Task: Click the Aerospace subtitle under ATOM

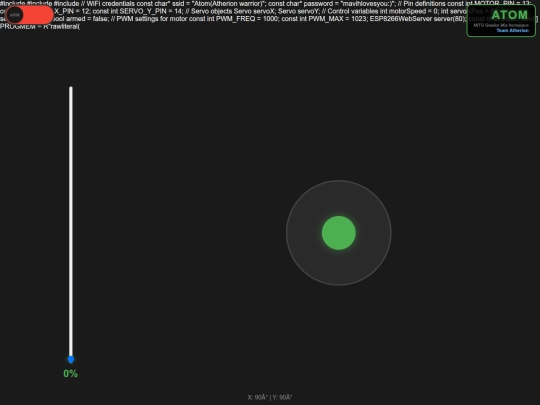Action: (x=501, y=25)
